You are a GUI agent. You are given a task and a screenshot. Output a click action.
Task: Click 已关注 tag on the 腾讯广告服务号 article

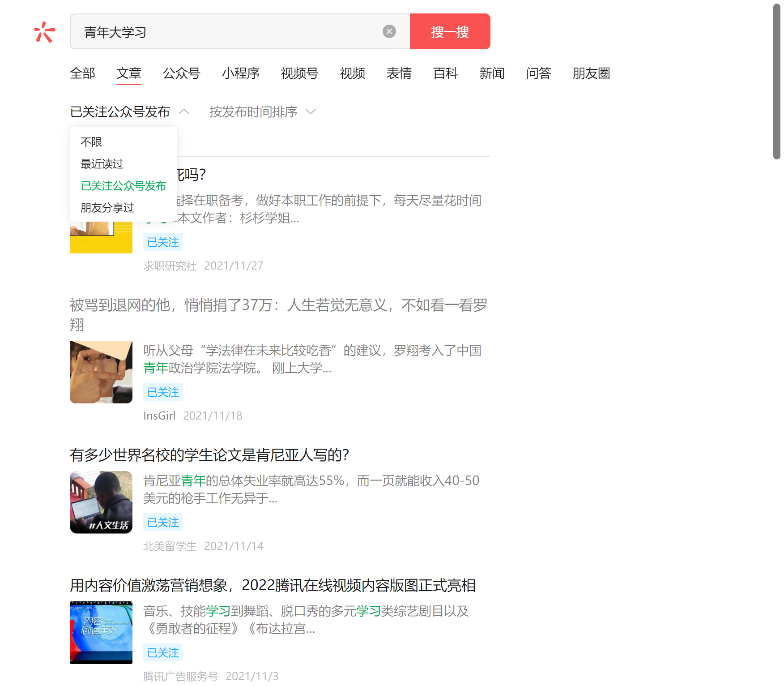[163, 653]
